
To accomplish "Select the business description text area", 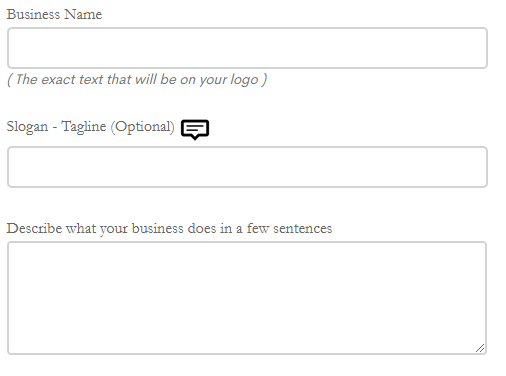I will point(247,298).
